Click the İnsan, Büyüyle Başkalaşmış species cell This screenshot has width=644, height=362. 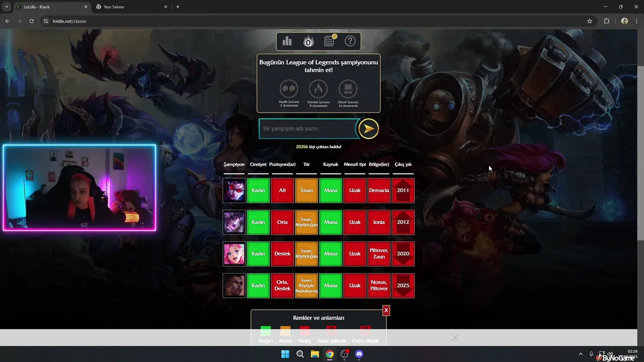pos(306,286)
